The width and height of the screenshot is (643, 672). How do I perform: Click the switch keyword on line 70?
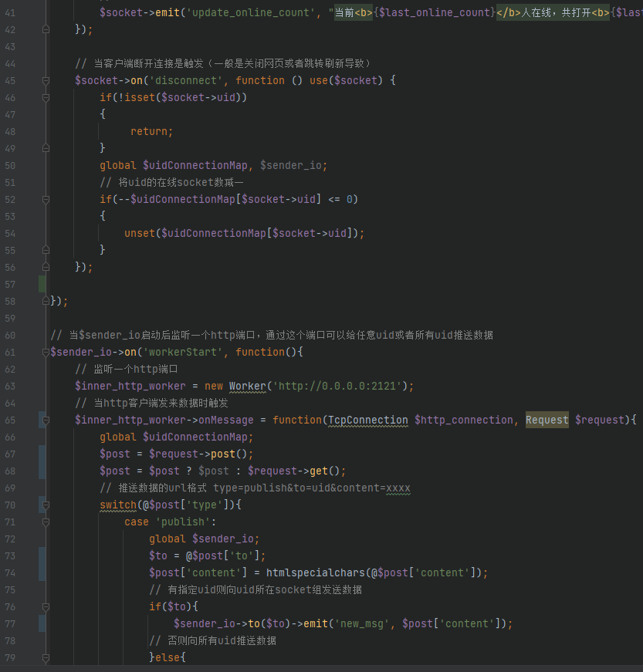(x=118, y=505)
